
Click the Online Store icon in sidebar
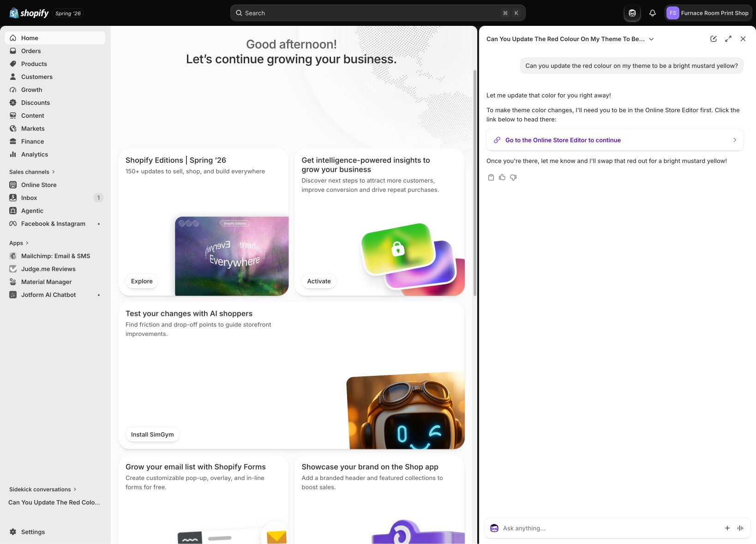pos(13,185)
